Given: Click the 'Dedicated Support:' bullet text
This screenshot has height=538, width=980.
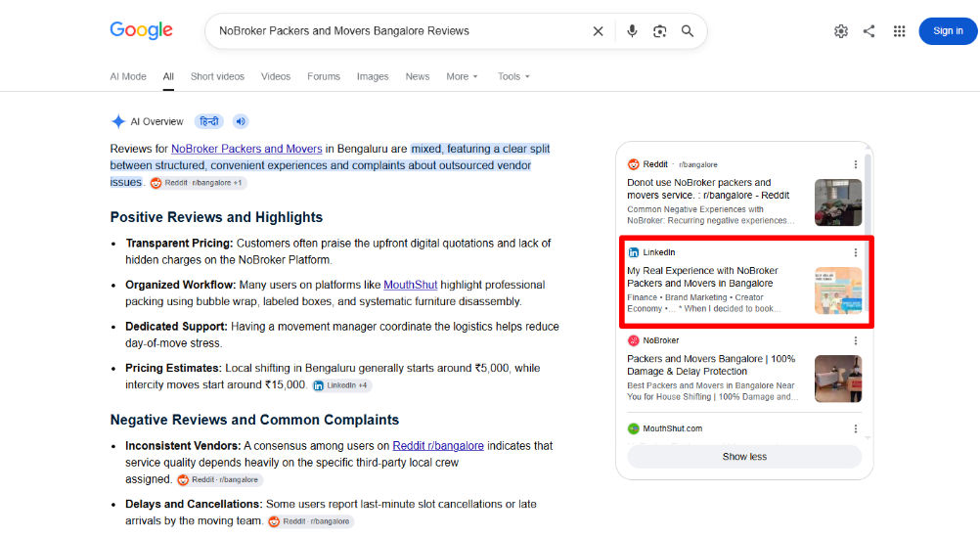Looking at the screenshot, I should 176,326.
